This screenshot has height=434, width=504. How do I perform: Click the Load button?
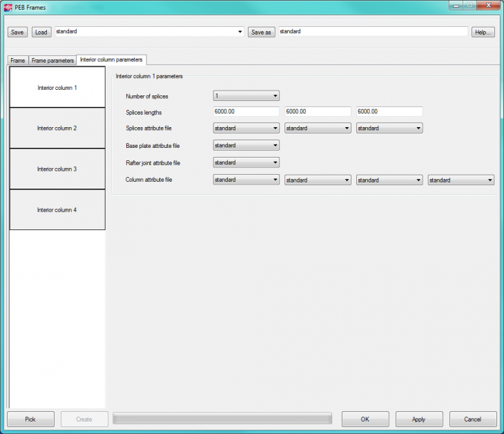(41, 32)
